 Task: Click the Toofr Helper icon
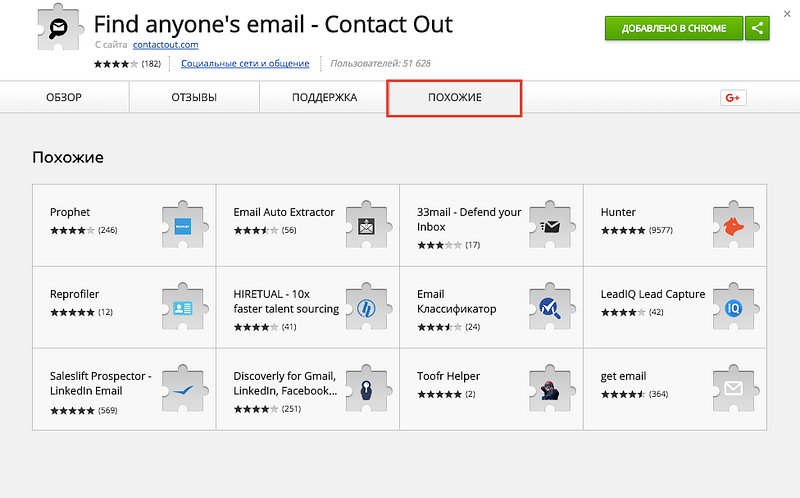(552, 389)
